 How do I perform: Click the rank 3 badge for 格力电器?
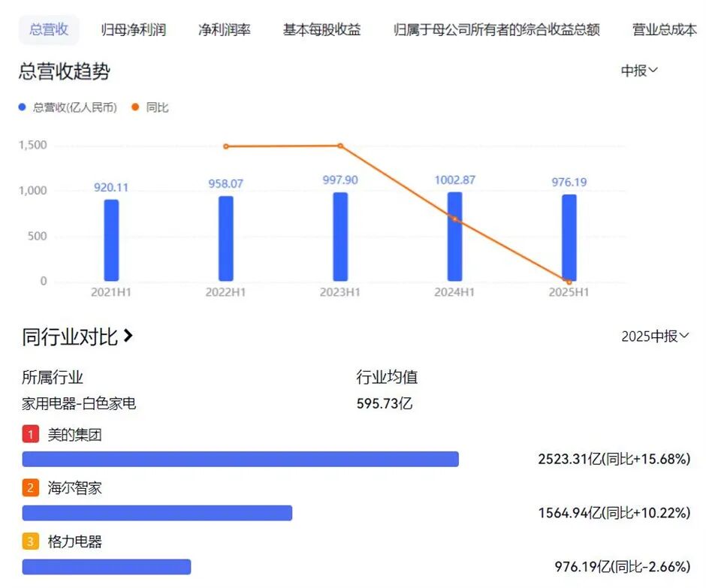point(29,541)
